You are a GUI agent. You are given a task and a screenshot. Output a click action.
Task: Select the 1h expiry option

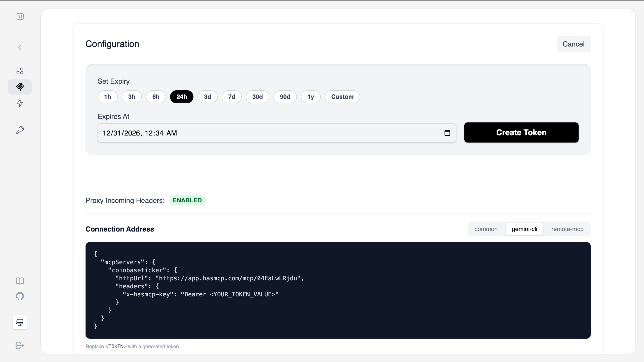click(107, 97)
